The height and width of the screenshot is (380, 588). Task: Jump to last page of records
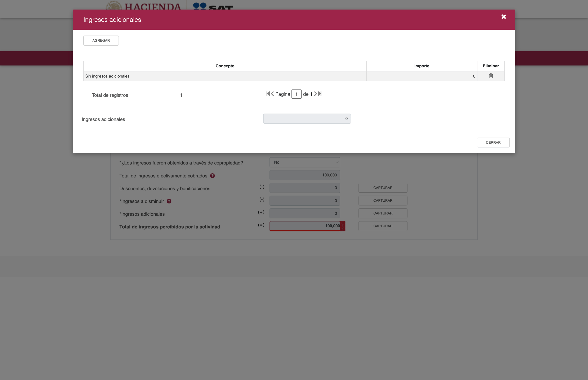pos(320,94)
